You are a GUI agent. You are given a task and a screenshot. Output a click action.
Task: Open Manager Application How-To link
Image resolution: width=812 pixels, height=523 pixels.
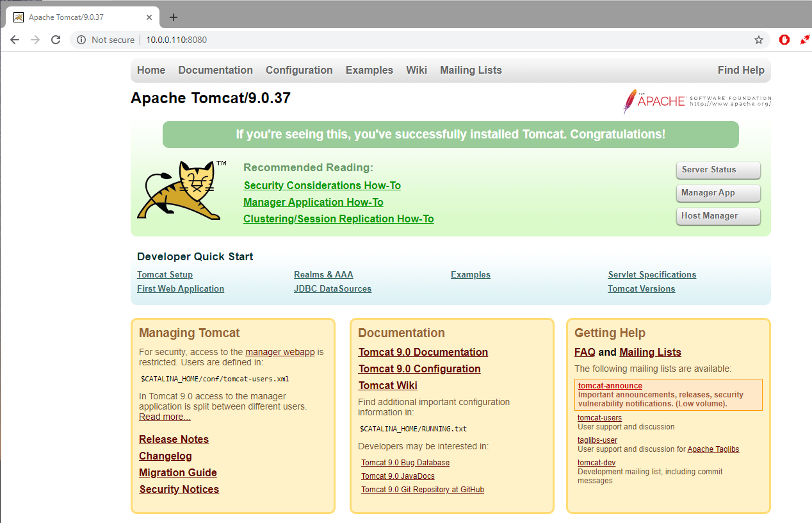(x=313, y=203)
